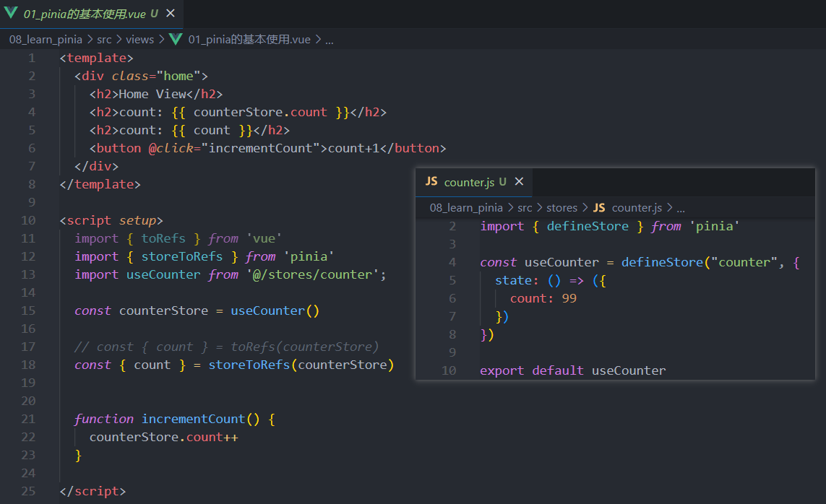Screen dimensions: 826x504
Task: Open stores breadcrumb folder
Action: pos(562,208)
